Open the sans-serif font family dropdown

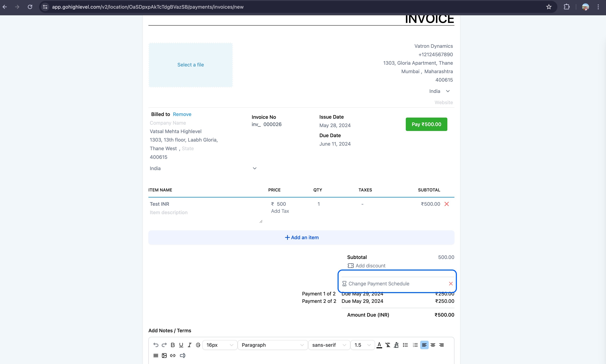(x=329, y=345)
